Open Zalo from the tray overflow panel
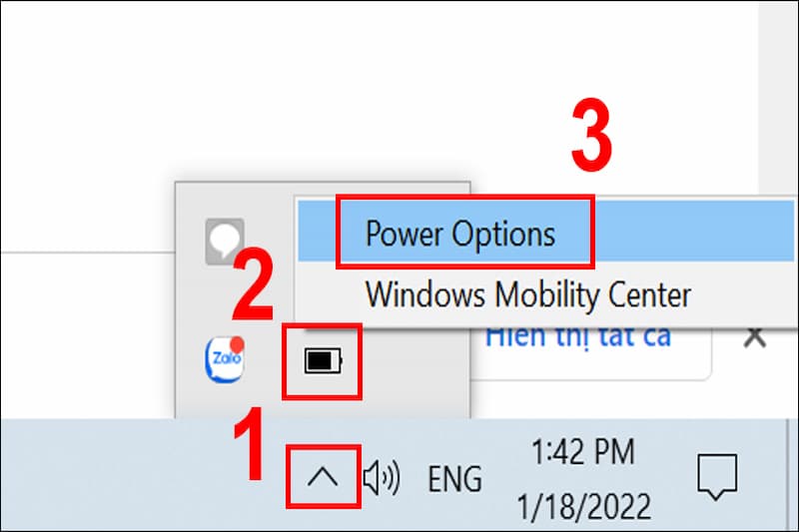Viewport: 799px width, 532px height. (x=224, y=360)
